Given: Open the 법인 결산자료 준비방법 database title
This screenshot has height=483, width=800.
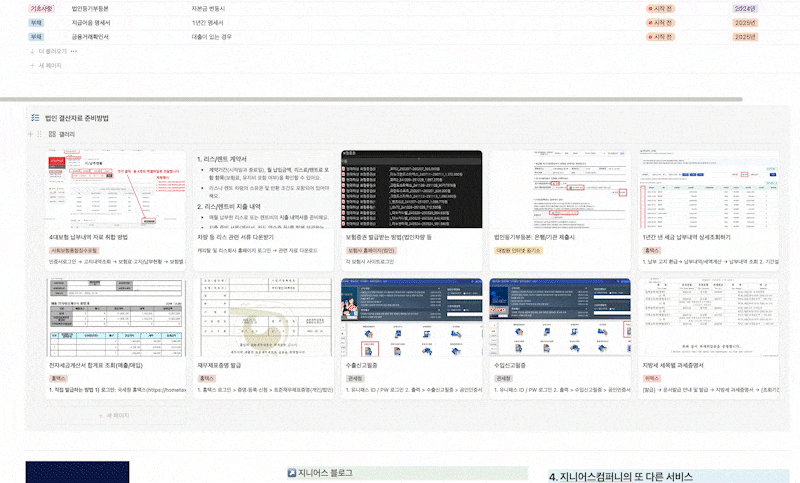Looking at the screenshot, I should pyautogui.click(x=77, y=118).
